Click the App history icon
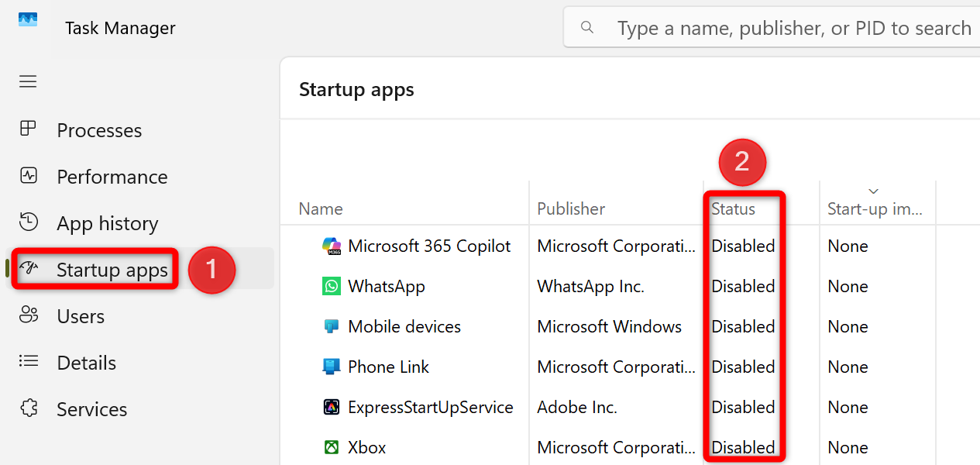Image resolution: width=980 pixels, height=465 pixels. [28, 222]
